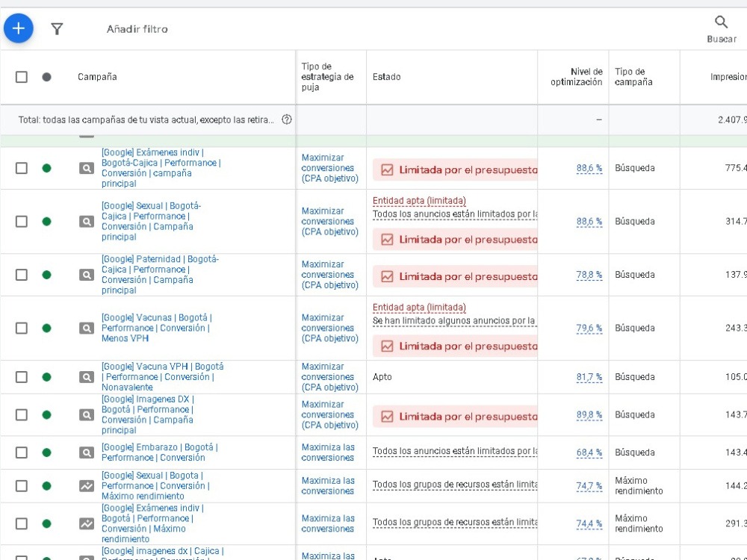
Task: Open Entidad apta (limitada) for Sexual Bogotá-Cajica
Action: click(419, 201)
